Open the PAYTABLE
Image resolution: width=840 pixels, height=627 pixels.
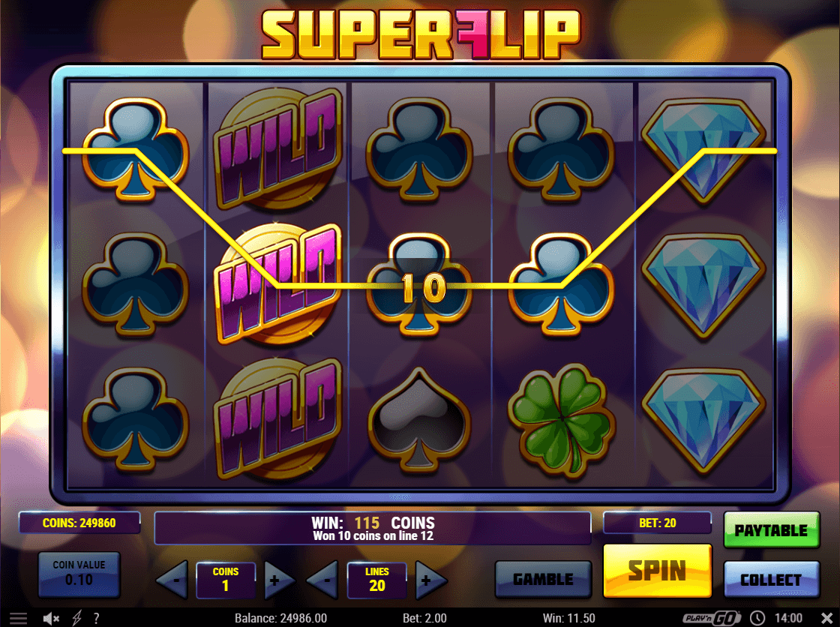click(772, 530)
